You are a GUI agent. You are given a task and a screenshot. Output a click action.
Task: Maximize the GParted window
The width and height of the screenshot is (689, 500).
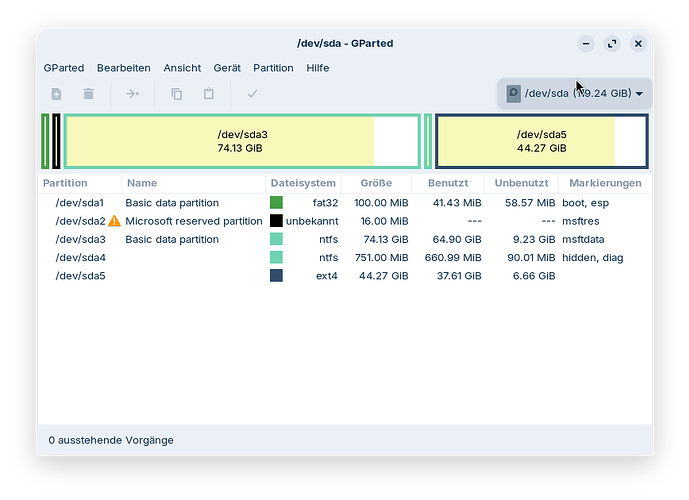coord(612,43)
